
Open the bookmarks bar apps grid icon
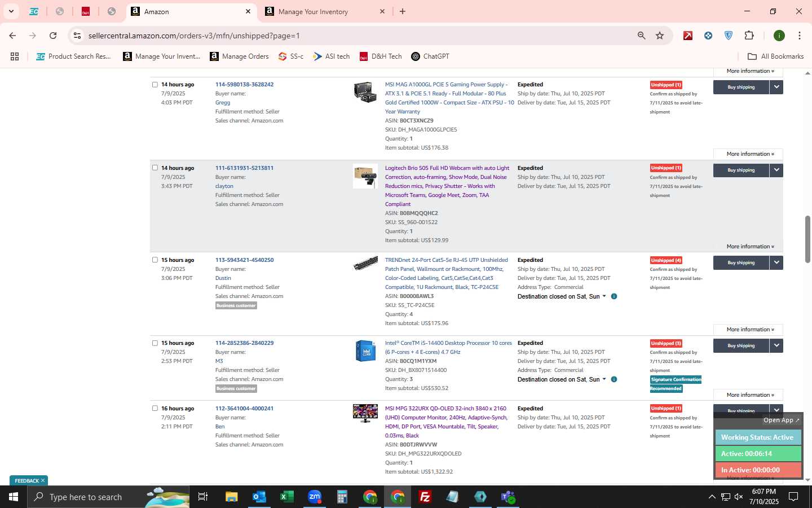pyautogui.click(x=15, y=56)
